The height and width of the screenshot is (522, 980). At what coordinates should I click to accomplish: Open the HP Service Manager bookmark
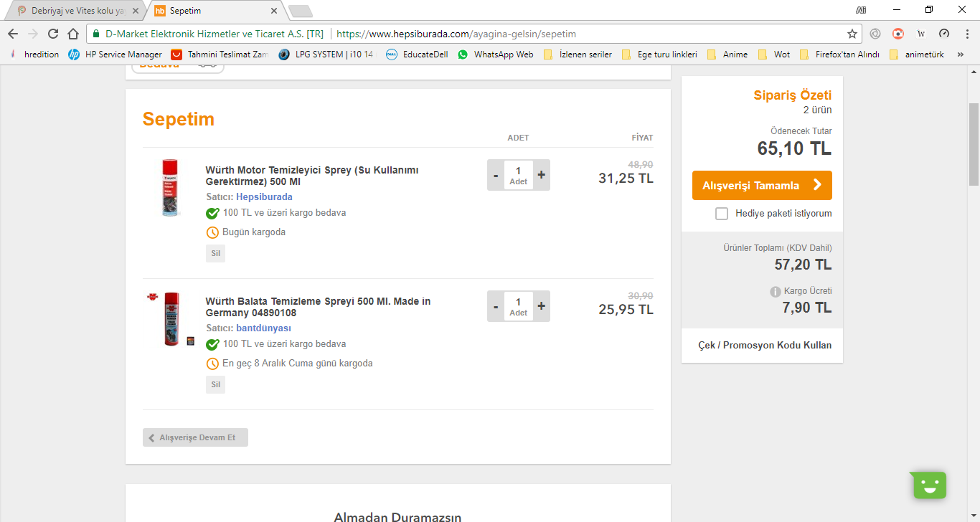(115, 54)
